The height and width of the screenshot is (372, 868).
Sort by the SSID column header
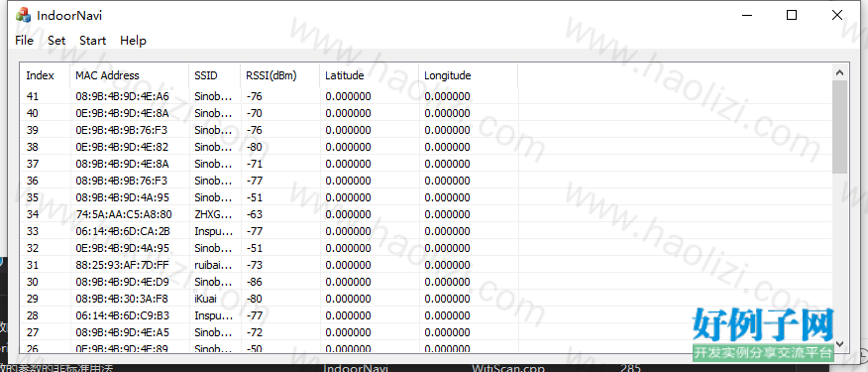215,75
